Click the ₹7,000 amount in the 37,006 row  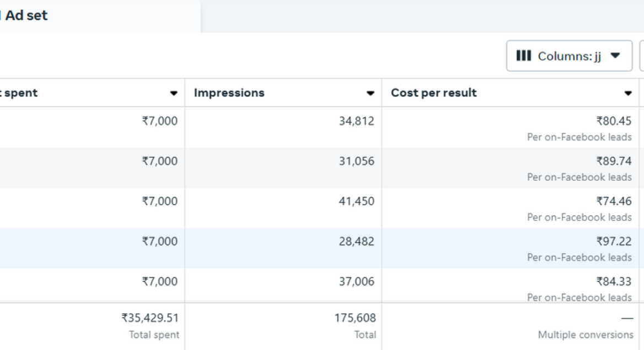[160, 282]
